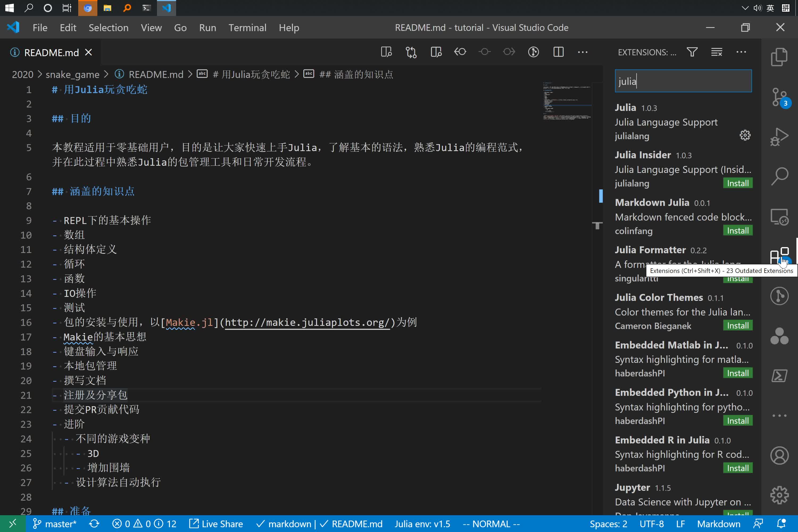The image size is (798, 532).
Task: Click the README.md breadcrumb tab
Action: pos(156,74)
